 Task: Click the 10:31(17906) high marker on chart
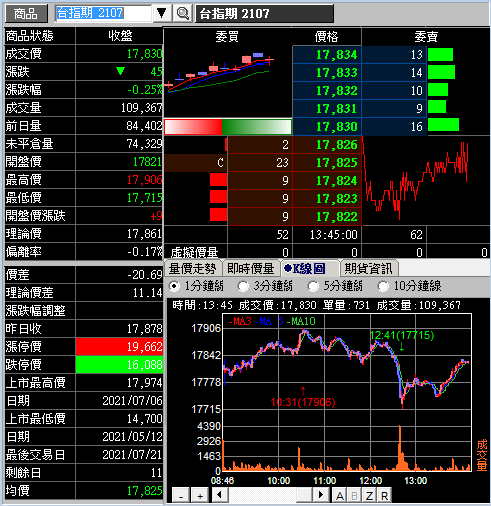click(303, 402)
